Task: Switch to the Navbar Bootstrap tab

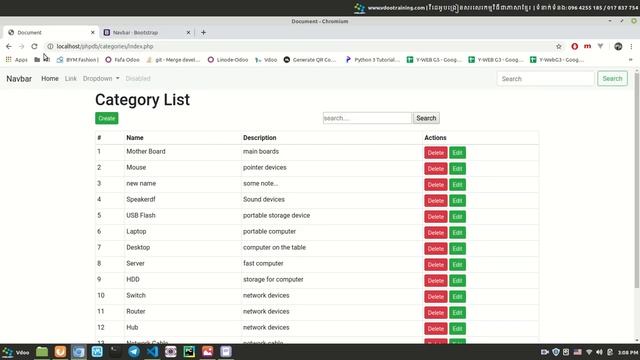Action: 147,32
